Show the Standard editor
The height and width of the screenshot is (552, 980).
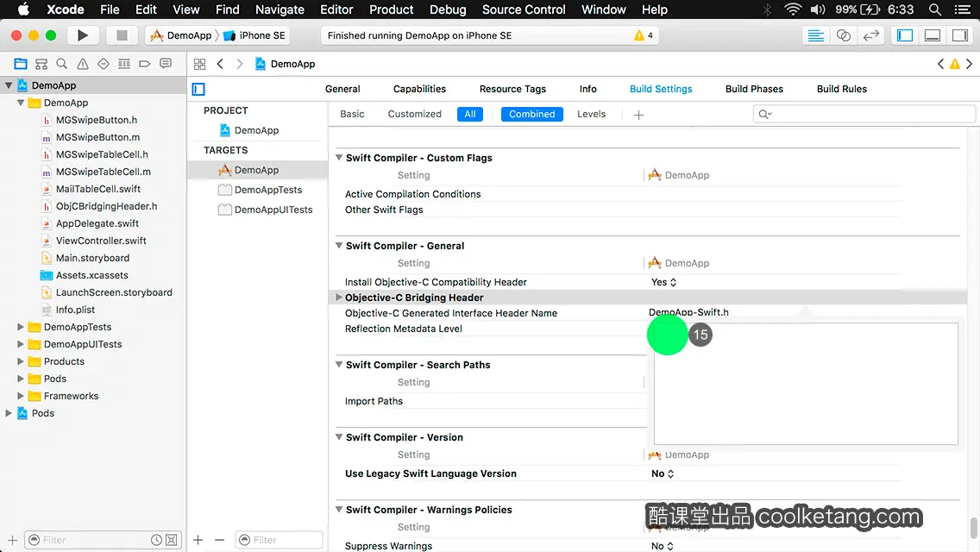tap(815, 35)
